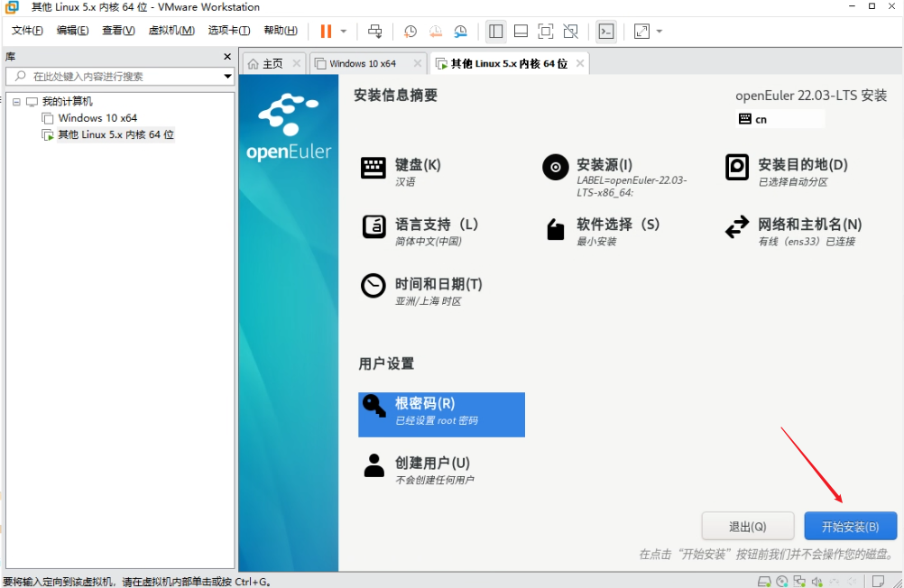Pause the virtual machine with orange pause icon
The image size is (904, 588).
(x=326, y=32)
